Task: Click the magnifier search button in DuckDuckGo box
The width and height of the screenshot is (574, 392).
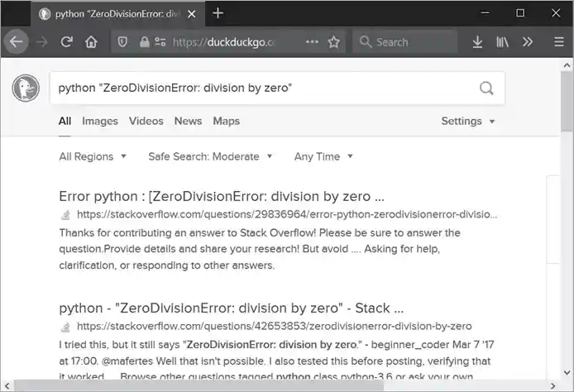Action: pyautogui.click(x=486, y=88)
